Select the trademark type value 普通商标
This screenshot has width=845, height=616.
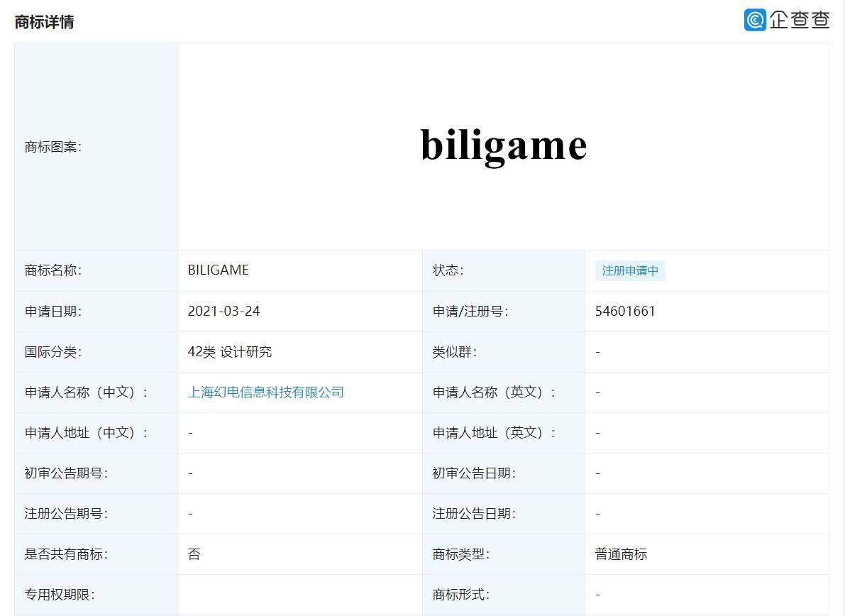[621, 554]
